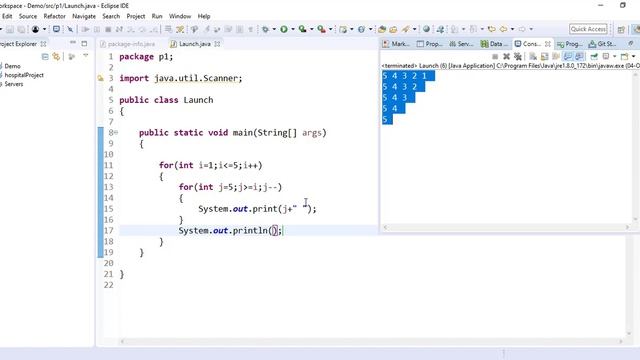The height and width of the screenshot is (360, 640).
Task: Open the Project menu
Action: pos(136,16)
